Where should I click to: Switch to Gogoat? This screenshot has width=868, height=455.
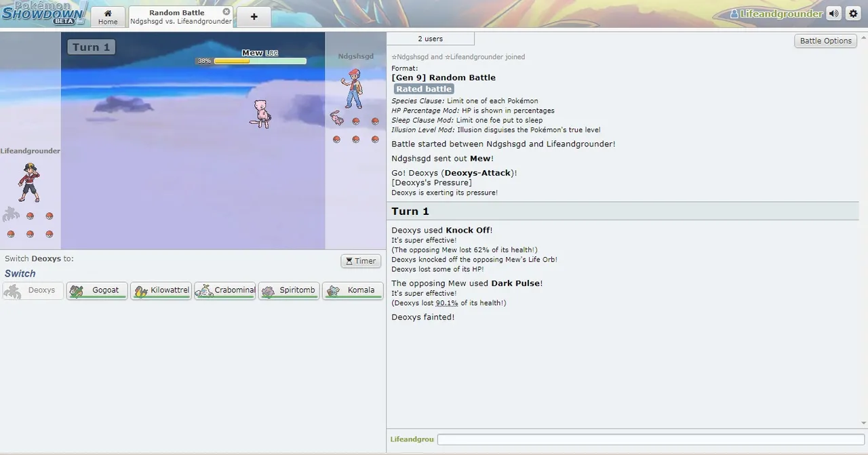click(97, 290)
